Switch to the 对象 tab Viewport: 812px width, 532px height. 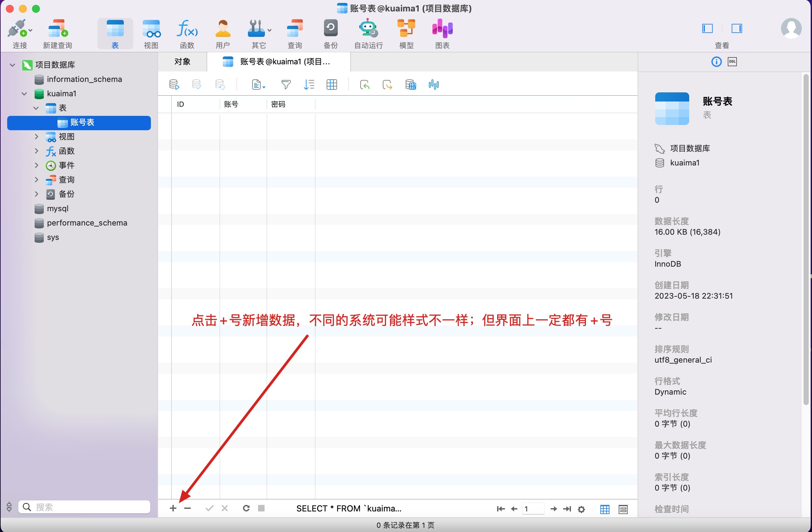183,62
